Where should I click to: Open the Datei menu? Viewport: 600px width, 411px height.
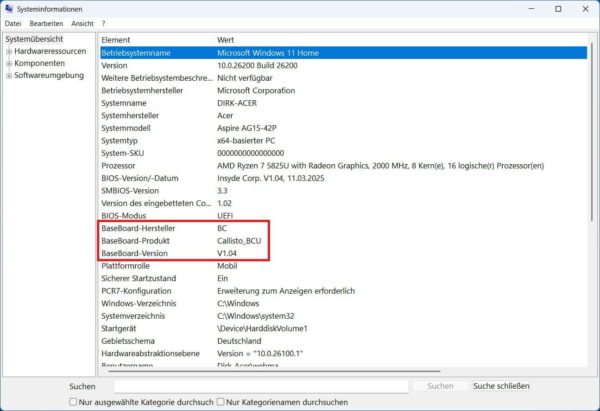tap(13, 23)
